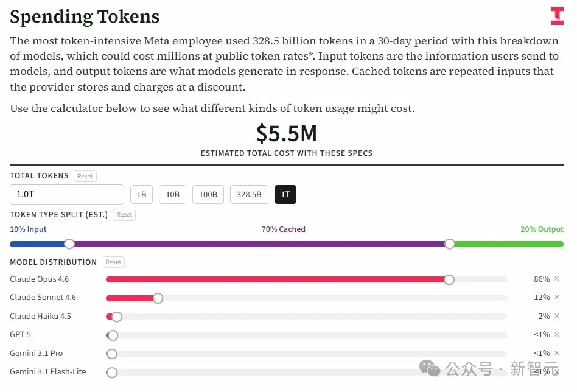This screenshot has height=392, width=577.
Task: Click Reset next to Total Tokens
Action: 85,176
